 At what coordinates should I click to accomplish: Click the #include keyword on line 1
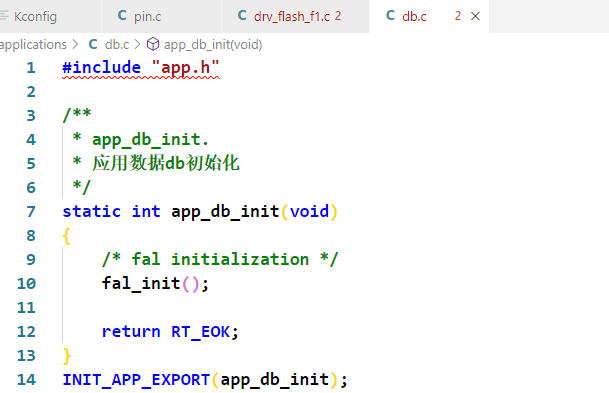tap(101, 68)
